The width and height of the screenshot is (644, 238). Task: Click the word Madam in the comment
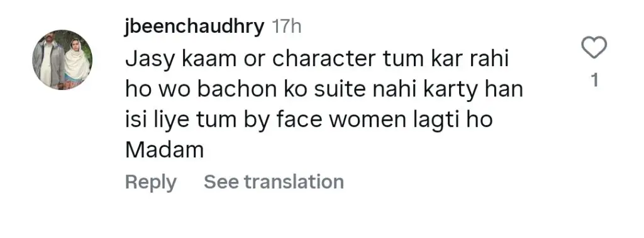pos(165,151)
